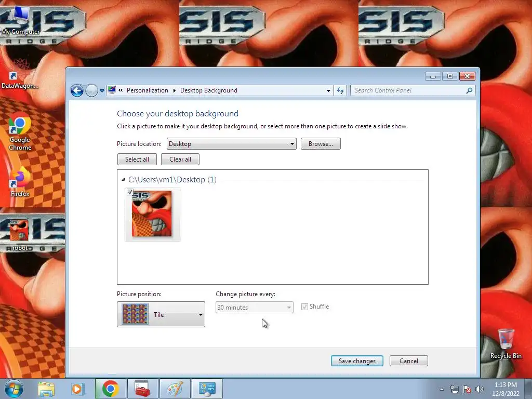Show hidden system tray icons

(442, 389)
